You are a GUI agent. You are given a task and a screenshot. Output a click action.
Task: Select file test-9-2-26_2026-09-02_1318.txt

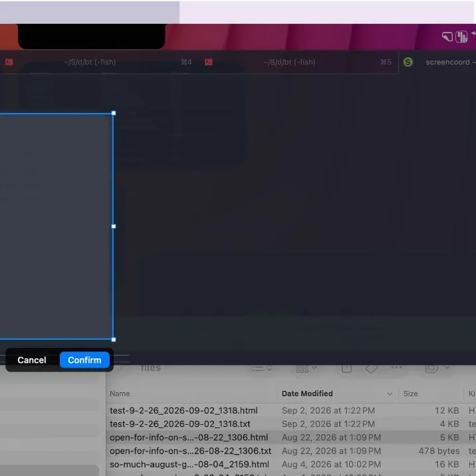coord(180,423)
